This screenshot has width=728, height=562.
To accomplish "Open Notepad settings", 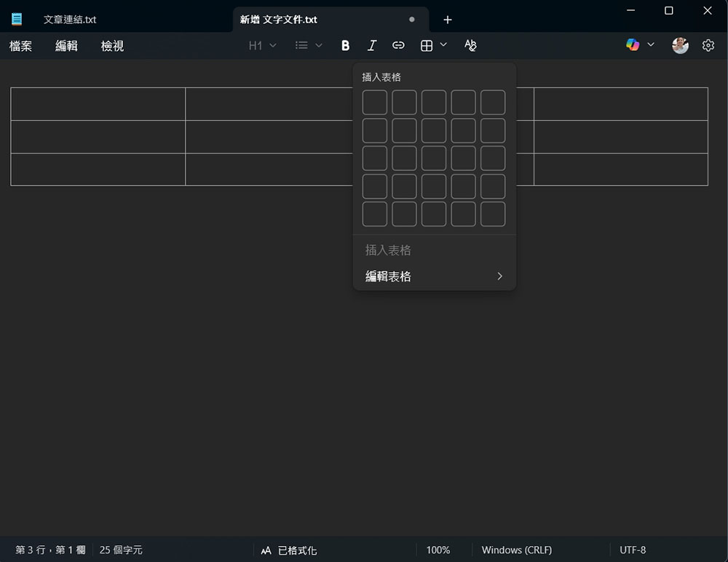I will click(x=708, y=44).
